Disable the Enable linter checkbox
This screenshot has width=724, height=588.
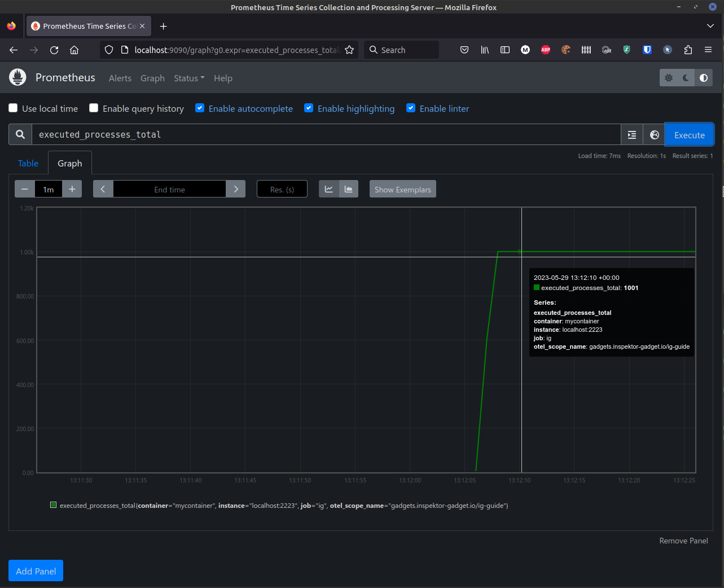tap(411, 108)
